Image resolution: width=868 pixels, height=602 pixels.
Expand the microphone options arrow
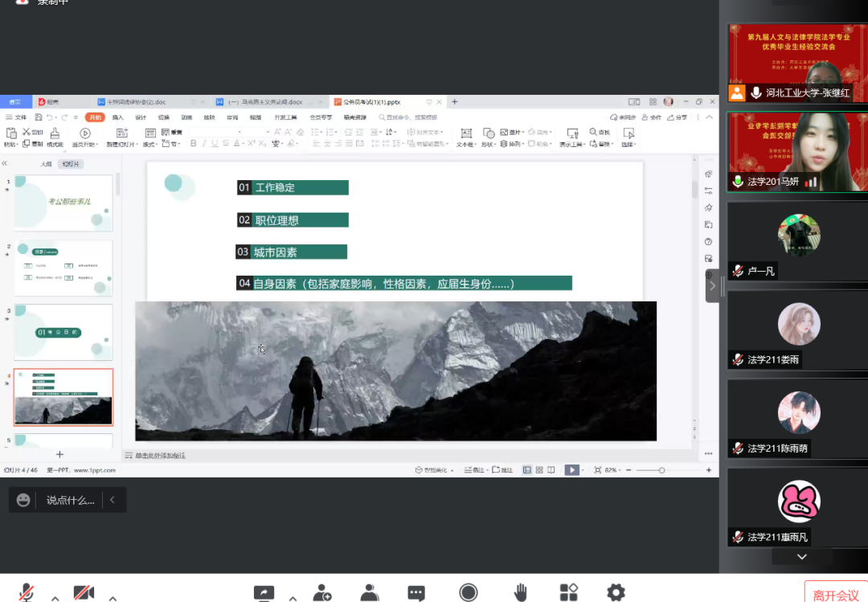[x=55, y=598]
